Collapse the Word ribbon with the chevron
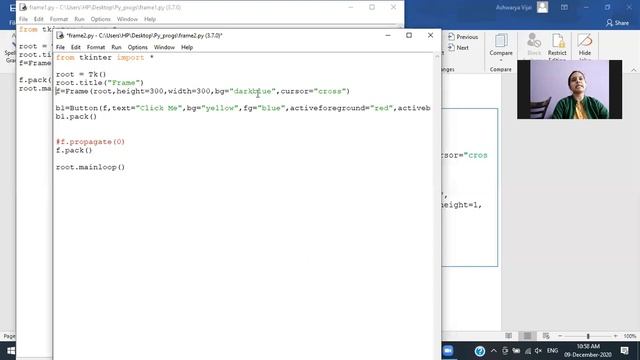The width and height of the screenshot is (640, 360). 633,70
